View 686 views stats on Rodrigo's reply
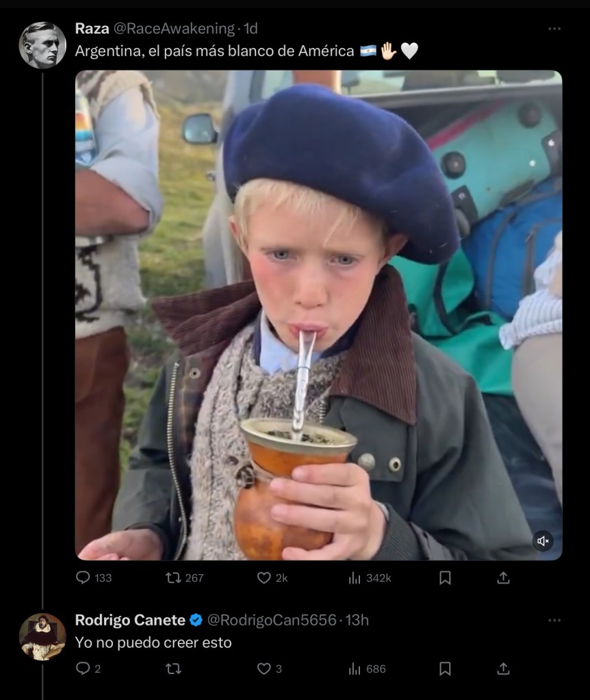Viewport: 590px width, 700px height. pyautogui.click(x=355, y=669)
